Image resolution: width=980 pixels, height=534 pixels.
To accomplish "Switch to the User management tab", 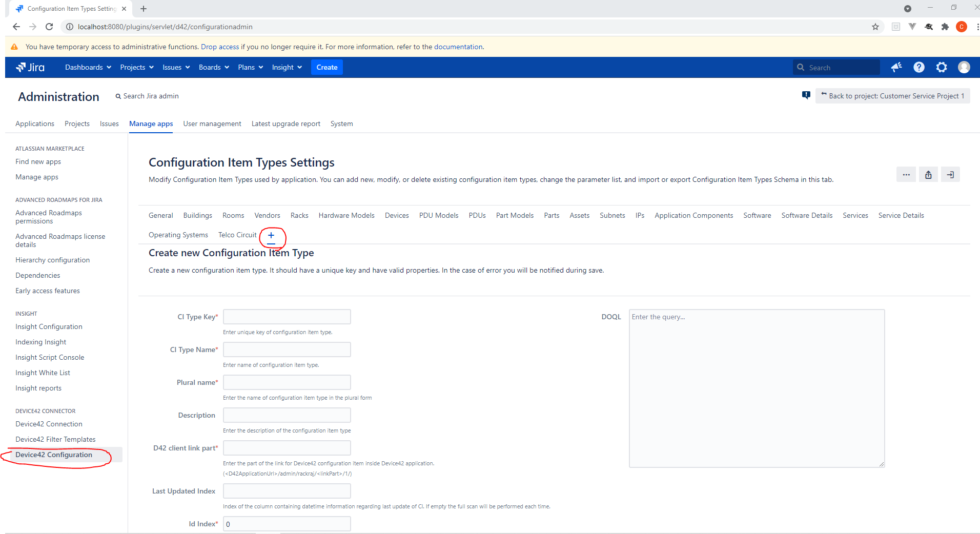I will tap(212, 124).
